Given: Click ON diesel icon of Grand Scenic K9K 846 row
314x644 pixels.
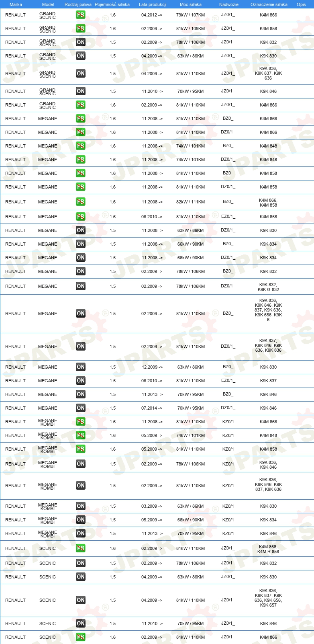Looking at the screenshot, I should click(x=81, y=91).
